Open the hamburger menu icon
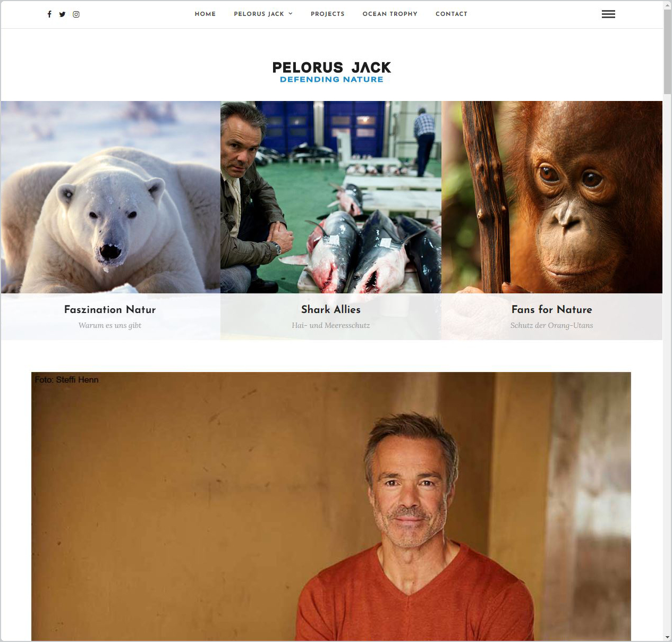Viewport: 672px width, 642px height. coord(608,14)
